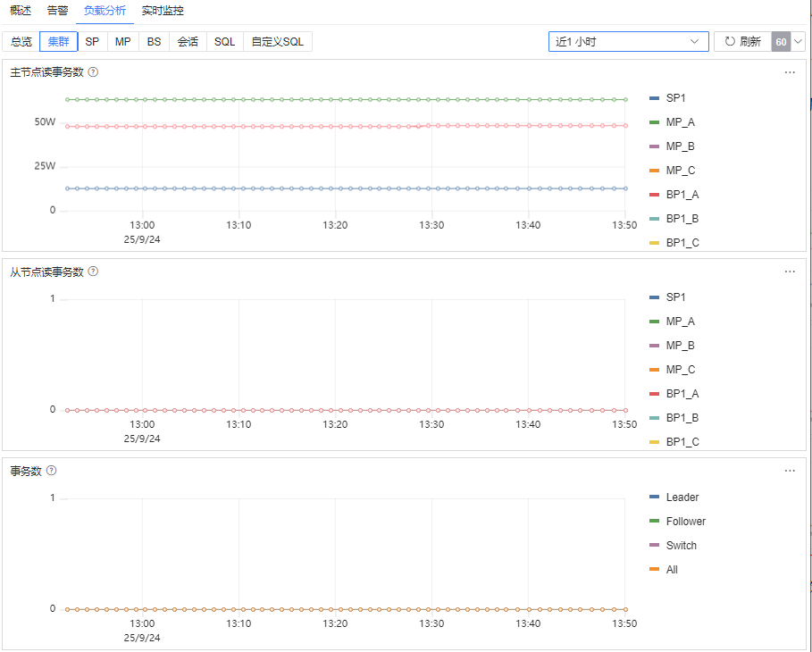812x652 pixels.
Task: Toggle MP_C series in 从节点读事务数 legend
Action: click(x=672, y=370)
